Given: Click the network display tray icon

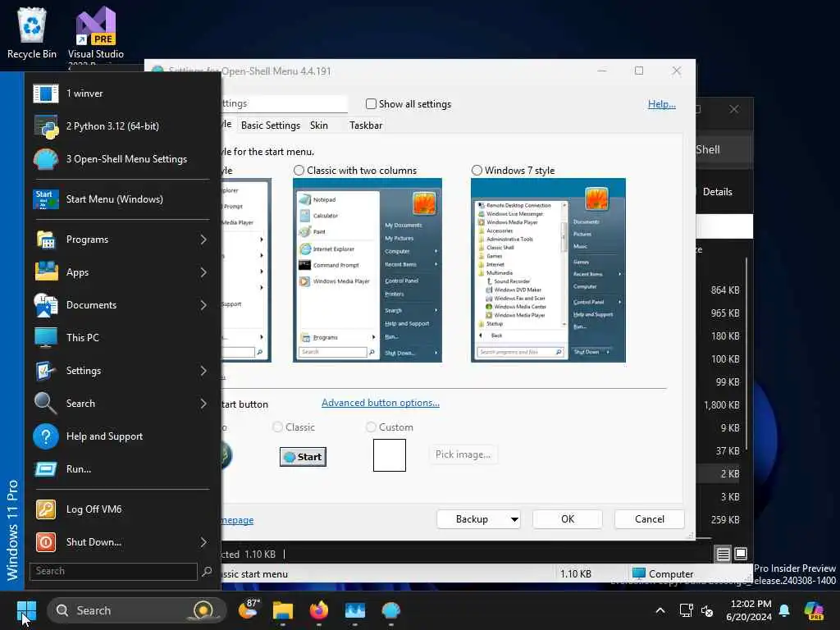Looking at the screenshot, I should pyautogui.click(x=686, y=610).
